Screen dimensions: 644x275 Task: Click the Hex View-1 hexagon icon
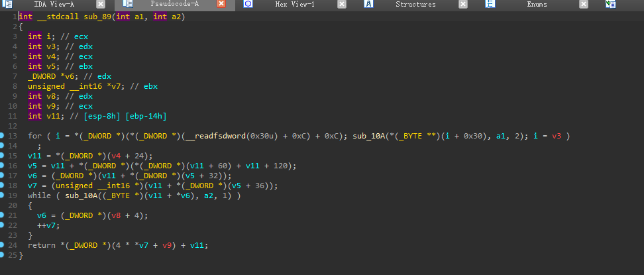[x=248, y=4]
